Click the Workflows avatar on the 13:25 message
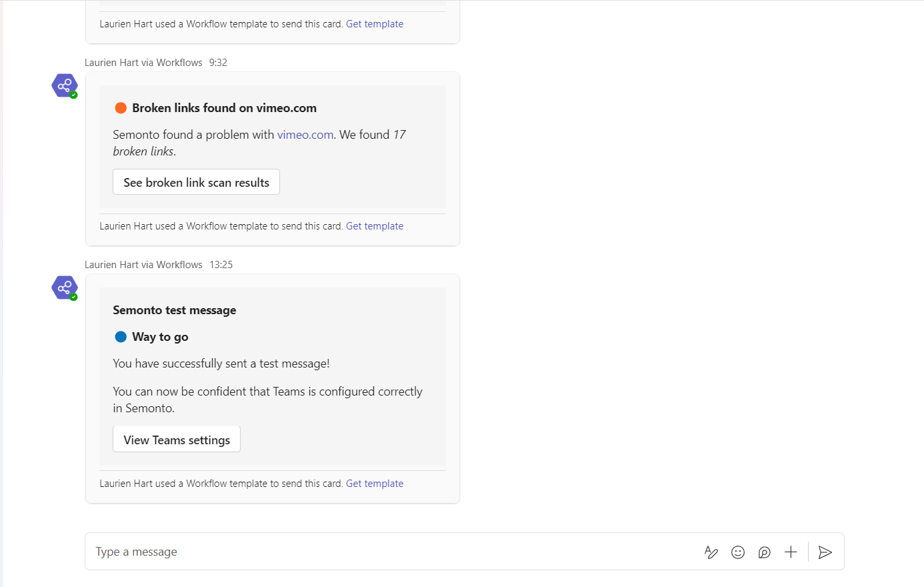The width and height of the screenshot is (924, 587). pyautogui.click(x=65, y=288)
